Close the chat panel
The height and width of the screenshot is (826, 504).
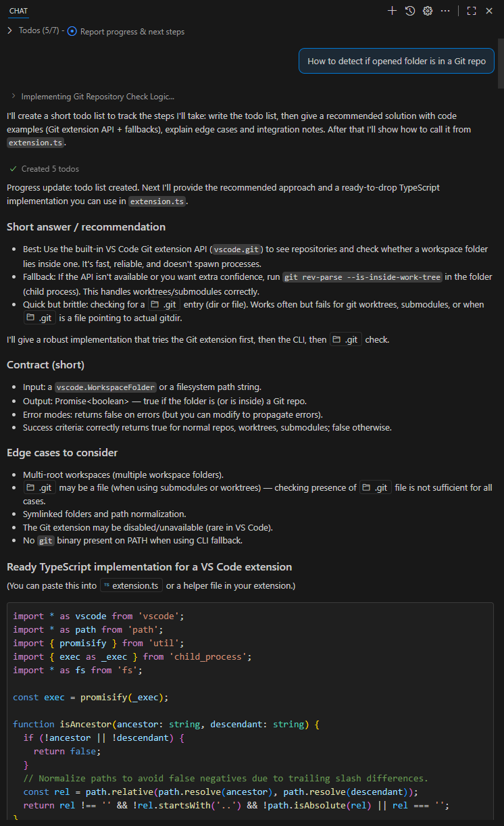coord(489,11)
